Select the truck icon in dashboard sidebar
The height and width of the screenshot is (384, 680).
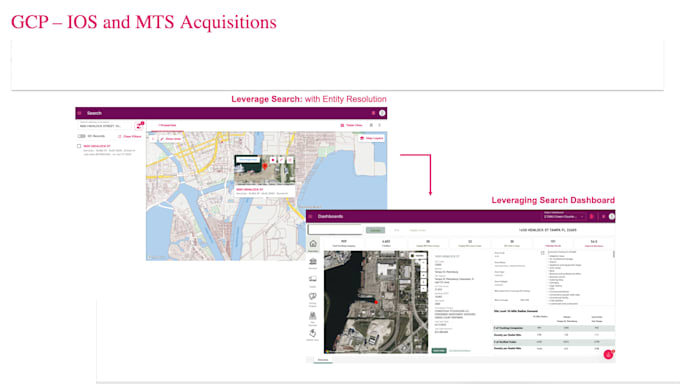(313, 279)
